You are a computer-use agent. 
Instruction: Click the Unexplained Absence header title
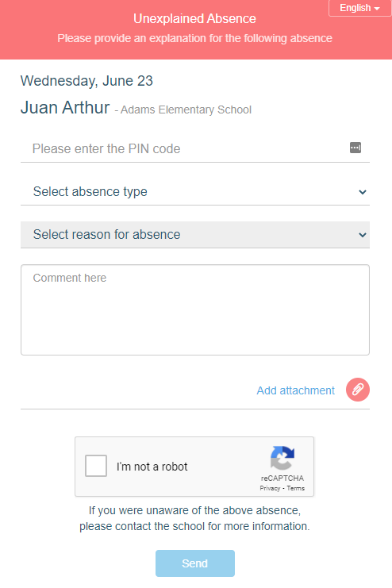point(194,19)
